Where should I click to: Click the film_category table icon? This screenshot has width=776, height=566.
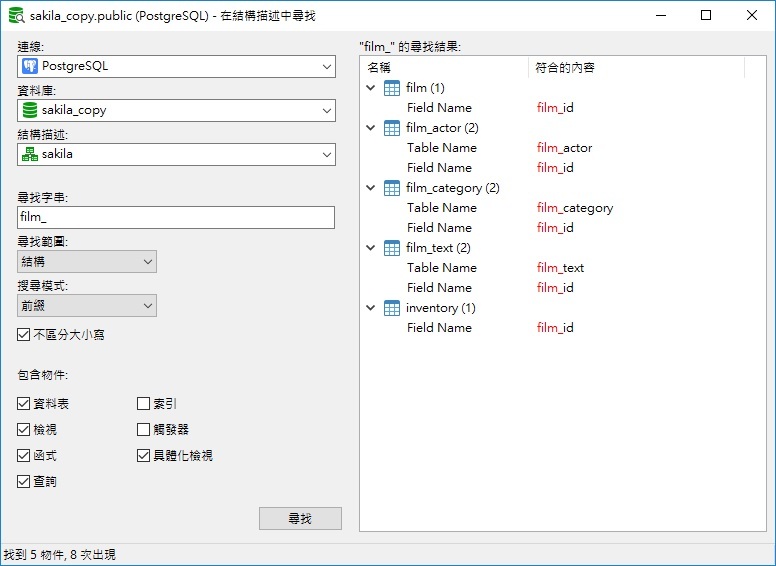(x=392, y=188)
